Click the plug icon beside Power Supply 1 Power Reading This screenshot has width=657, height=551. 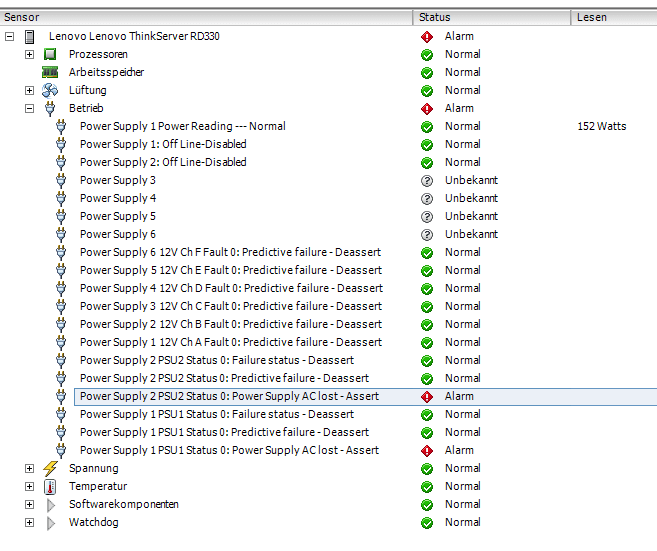pyautogui.click(x=61, y=127)
